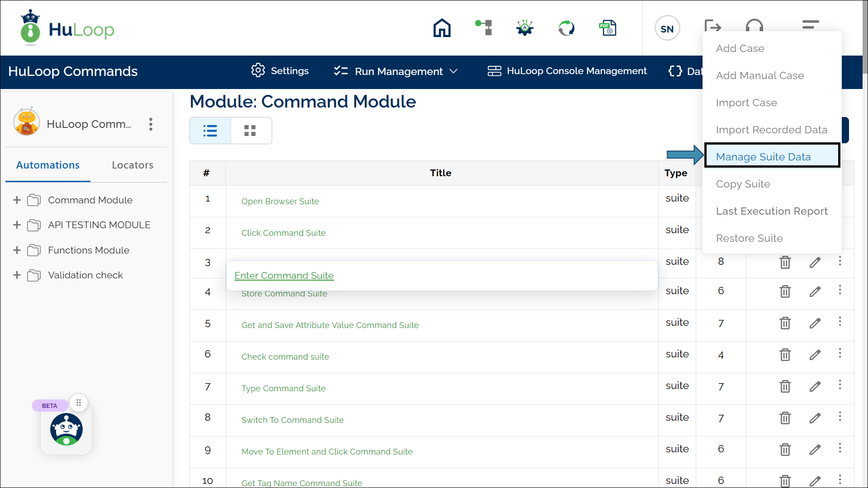This screenshot has width=868, height=488.
Task: Open kebab menu beside HuLoop Comm project
Action: 151,124
